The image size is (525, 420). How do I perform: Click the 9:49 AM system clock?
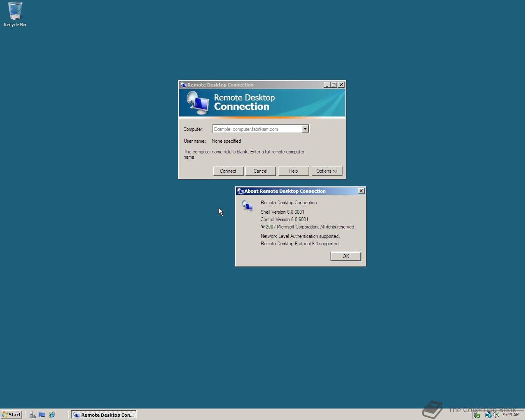pyautogui.click(x=511, y=415)
